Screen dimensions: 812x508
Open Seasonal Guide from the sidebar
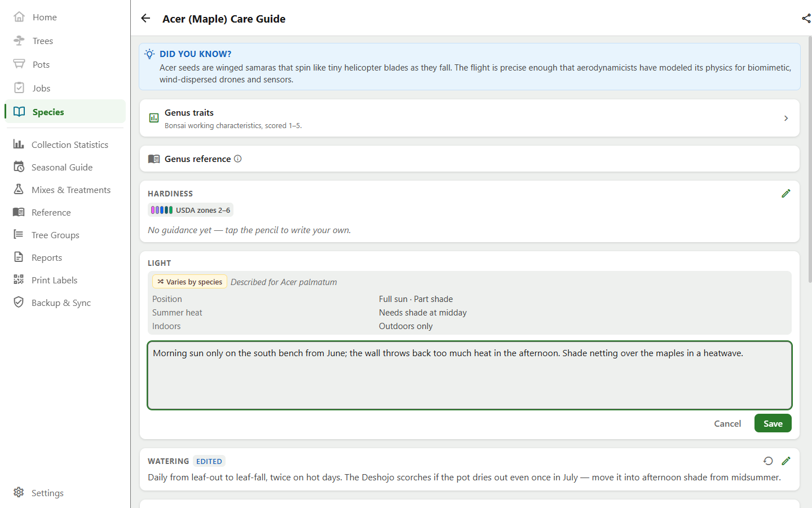click(65, 167)
